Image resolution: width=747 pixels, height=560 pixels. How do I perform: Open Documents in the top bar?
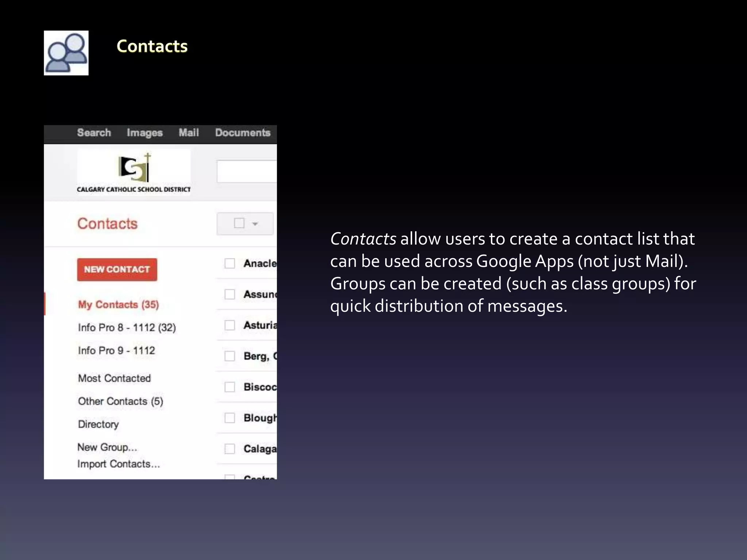coord(243,133)
